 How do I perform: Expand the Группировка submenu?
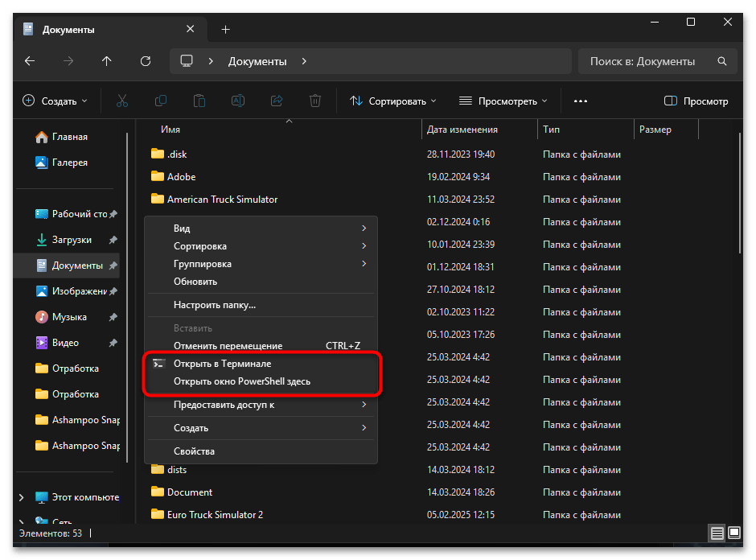(x=261, y=264)
